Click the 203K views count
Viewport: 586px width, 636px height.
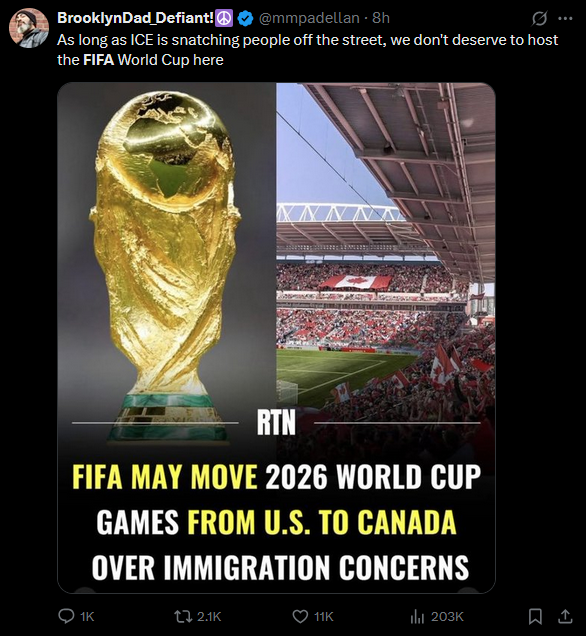tap(447, 617)
